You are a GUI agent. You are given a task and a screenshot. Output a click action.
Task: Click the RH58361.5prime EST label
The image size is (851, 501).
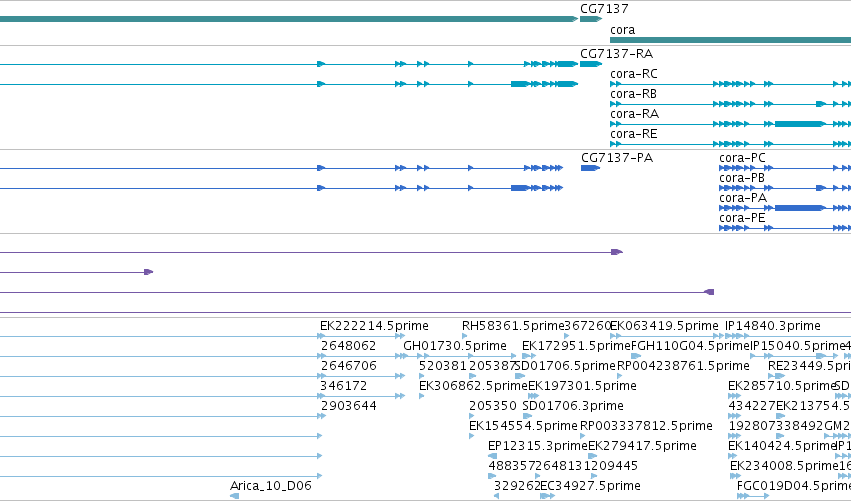coord(513,326)
